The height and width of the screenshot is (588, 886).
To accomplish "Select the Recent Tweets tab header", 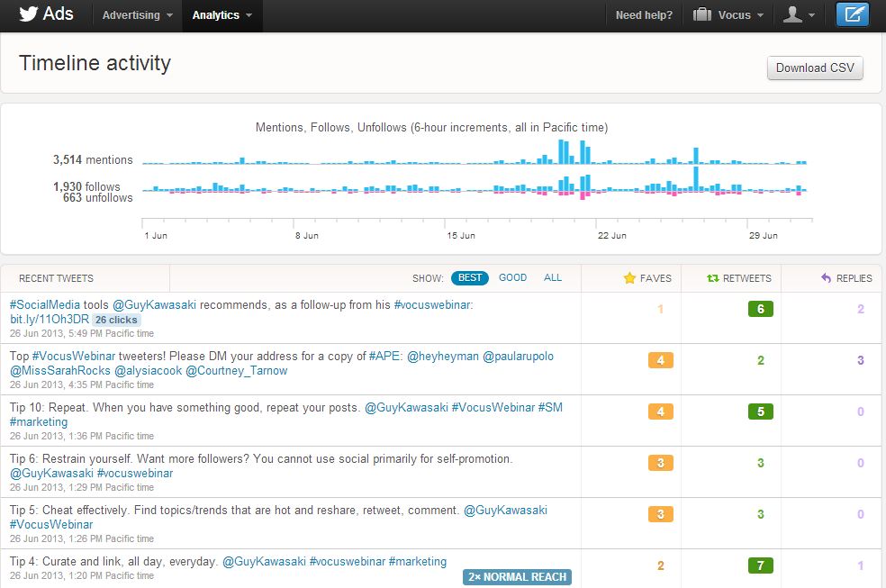I will pos(56,278).
